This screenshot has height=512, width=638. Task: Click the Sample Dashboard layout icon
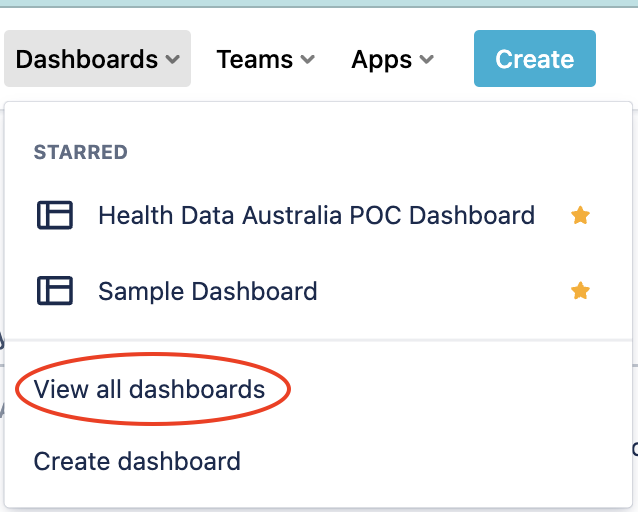[55, 291]
